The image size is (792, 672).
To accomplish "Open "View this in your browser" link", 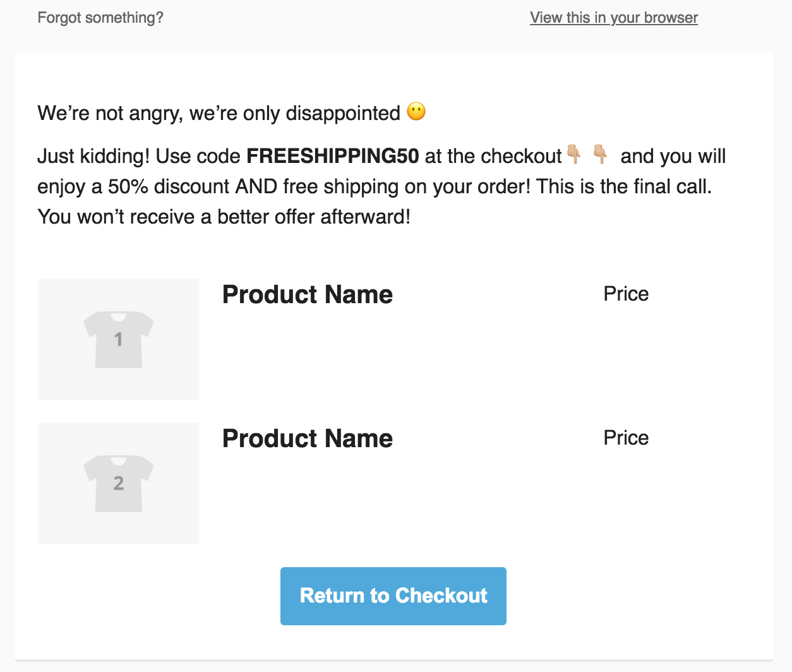I will (x=613, y=18).
